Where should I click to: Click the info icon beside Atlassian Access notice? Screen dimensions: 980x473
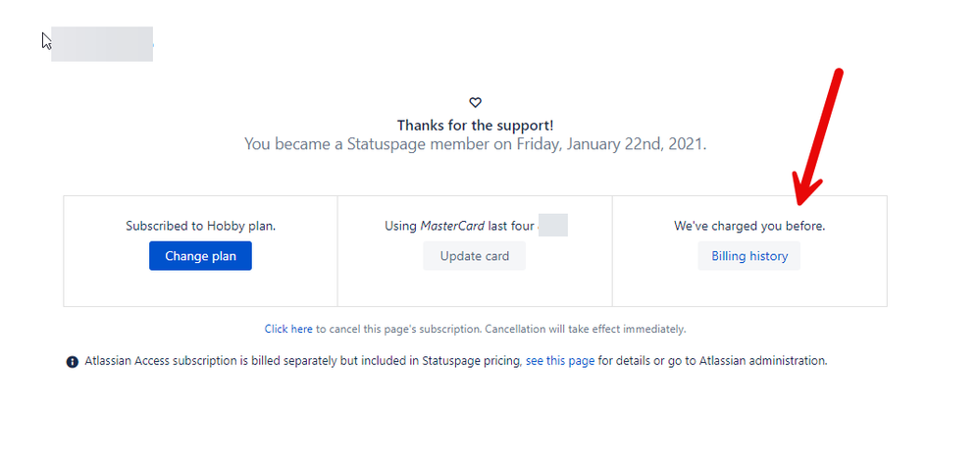(x=73, y=361)
